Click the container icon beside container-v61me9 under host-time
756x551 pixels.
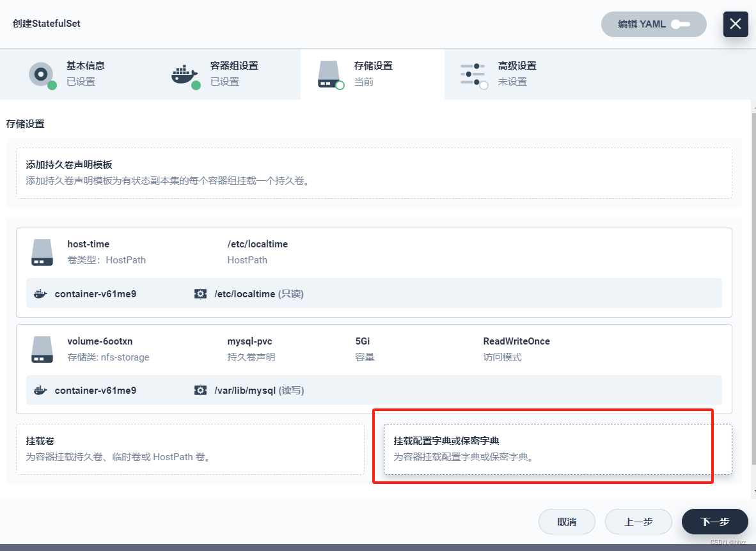pos(40,293)
